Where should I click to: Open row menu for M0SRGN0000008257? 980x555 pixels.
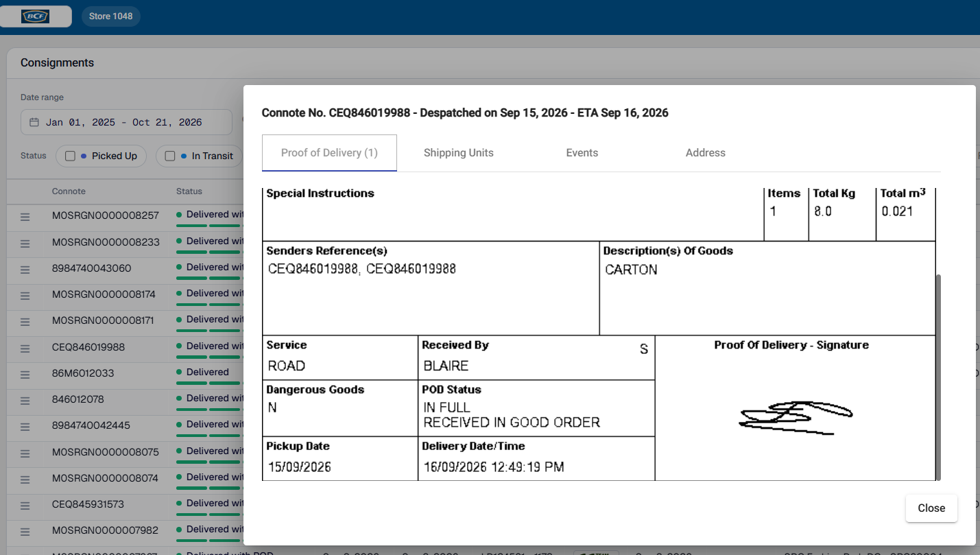[x=25, y=217]
